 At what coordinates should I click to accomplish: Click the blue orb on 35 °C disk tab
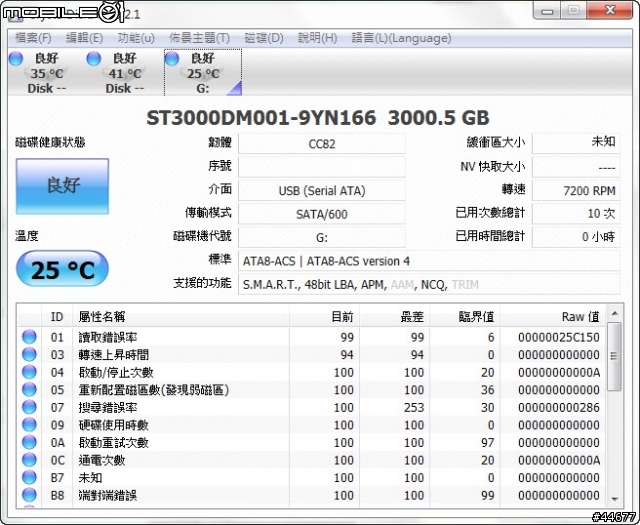pos(16,58)
